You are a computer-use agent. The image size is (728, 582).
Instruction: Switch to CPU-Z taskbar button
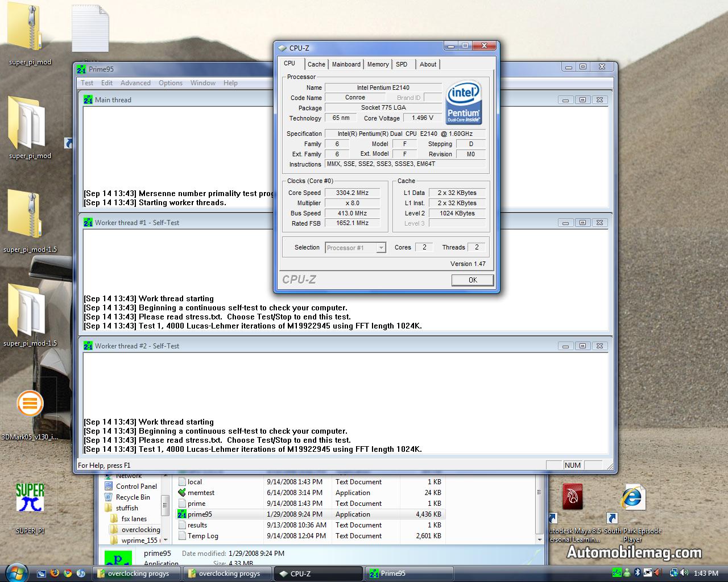pos(319,573)
